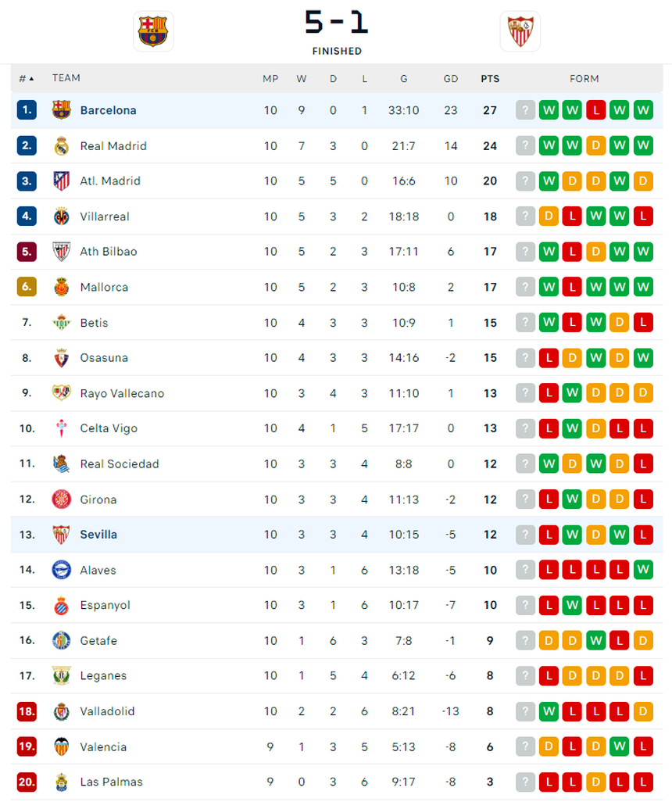Click Alaves' green W form badge

tap(643, 570)
